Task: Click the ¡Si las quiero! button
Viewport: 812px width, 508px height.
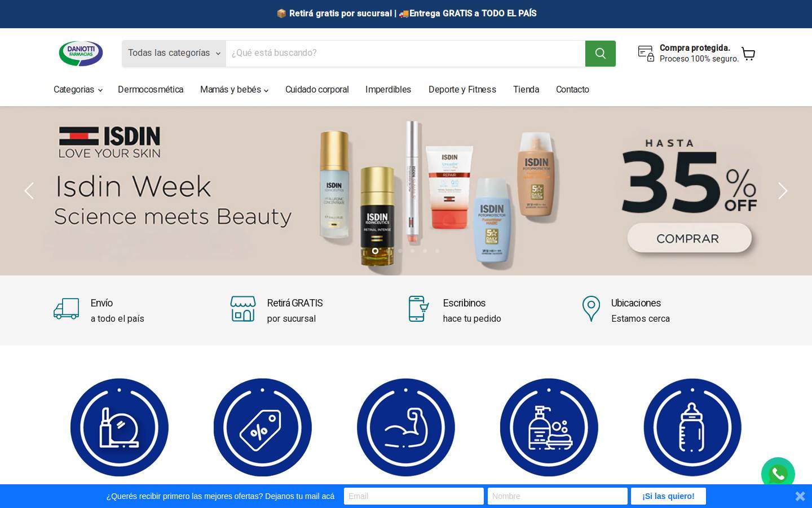Action: tap(668, 496)
